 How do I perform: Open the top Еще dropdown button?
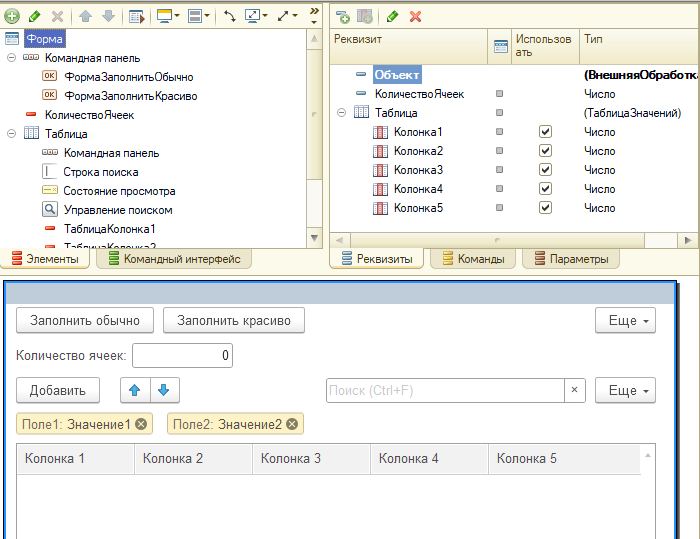click(x=625, y=320)
